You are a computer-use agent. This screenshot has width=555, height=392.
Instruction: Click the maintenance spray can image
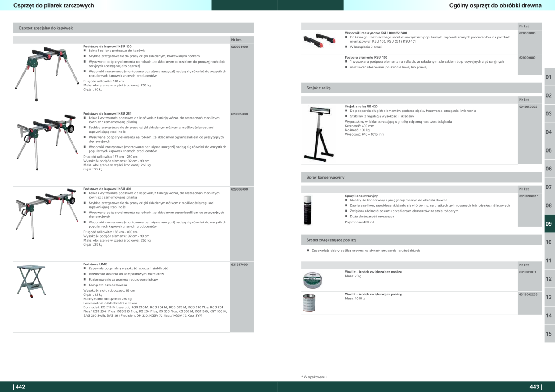click(x=307, y=210)
